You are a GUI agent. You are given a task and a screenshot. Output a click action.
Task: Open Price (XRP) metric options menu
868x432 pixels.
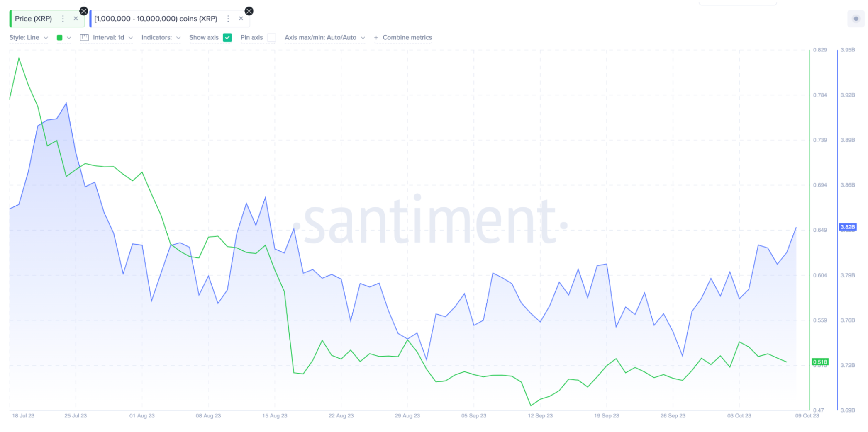tap(63, 19)
